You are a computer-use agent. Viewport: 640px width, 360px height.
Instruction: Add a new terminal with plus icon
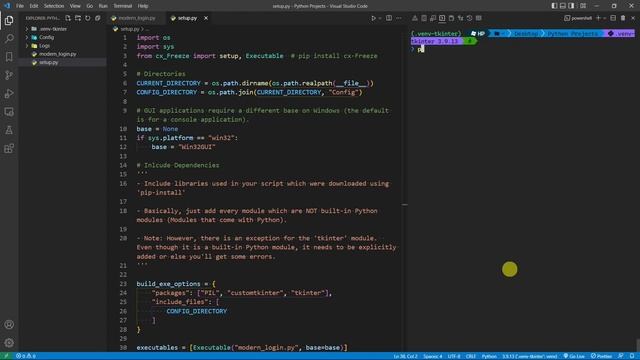[x=598, y=18]
